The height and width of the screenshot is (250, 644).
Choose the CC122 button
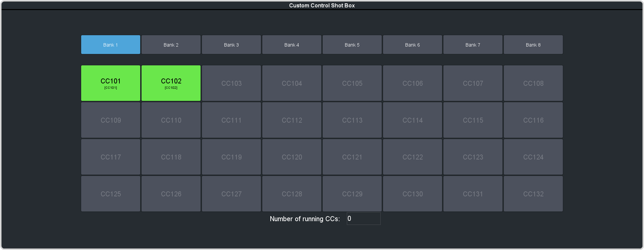413,157
